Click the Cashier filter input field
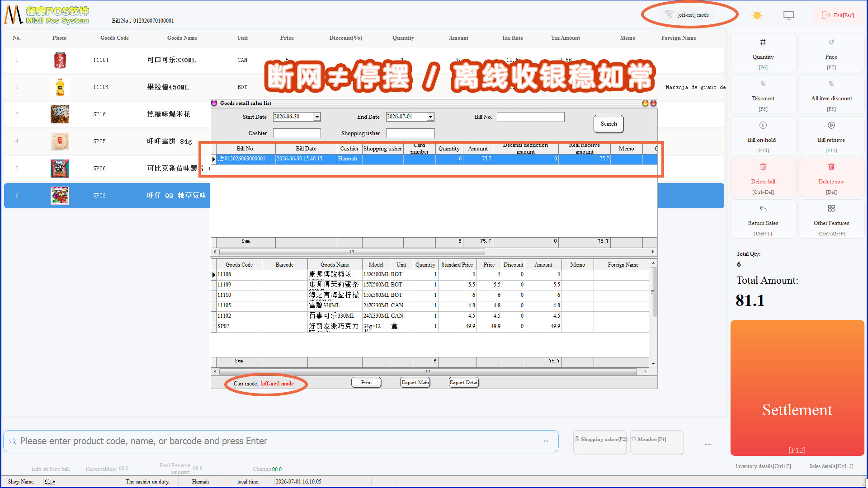Screen dimensions: 868x488 (x=297, y=133)
